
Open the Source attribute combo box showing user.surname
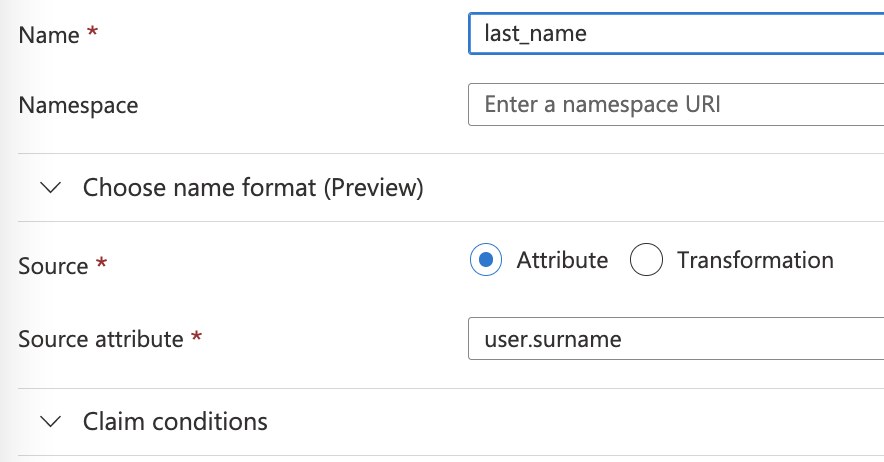[x=675, y=339]
